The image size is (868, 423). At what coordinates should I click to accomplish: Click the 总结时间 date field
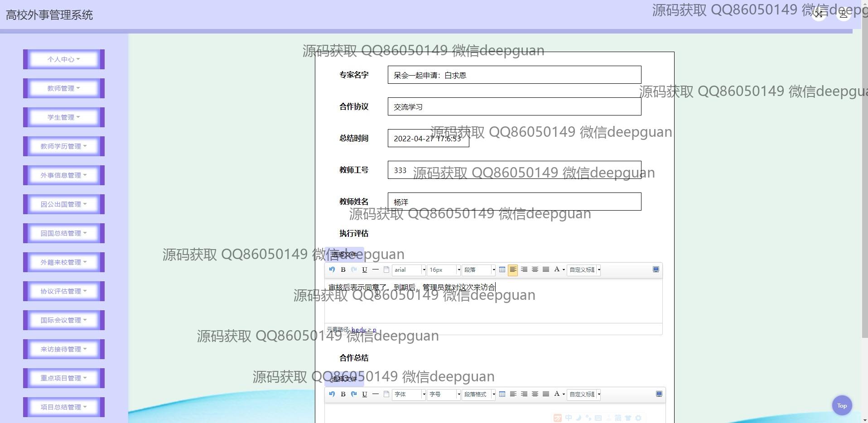[428, 138]
